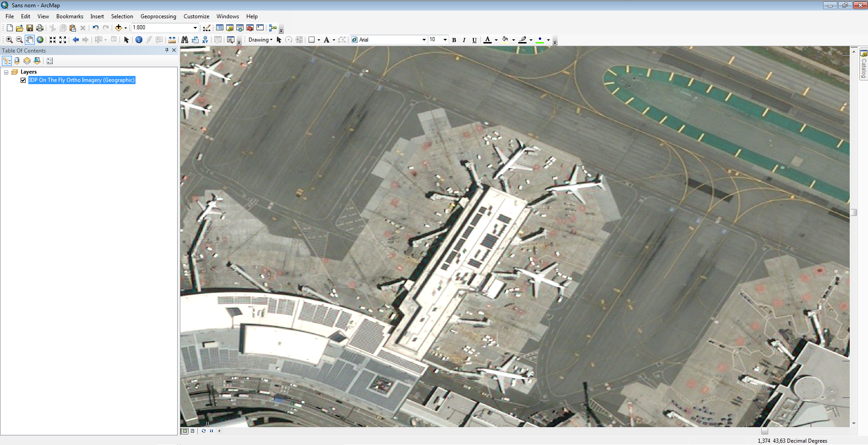Open the Viewer window tool
The width and height of the screenshot is (868, 445).
[x=231, y=40]
